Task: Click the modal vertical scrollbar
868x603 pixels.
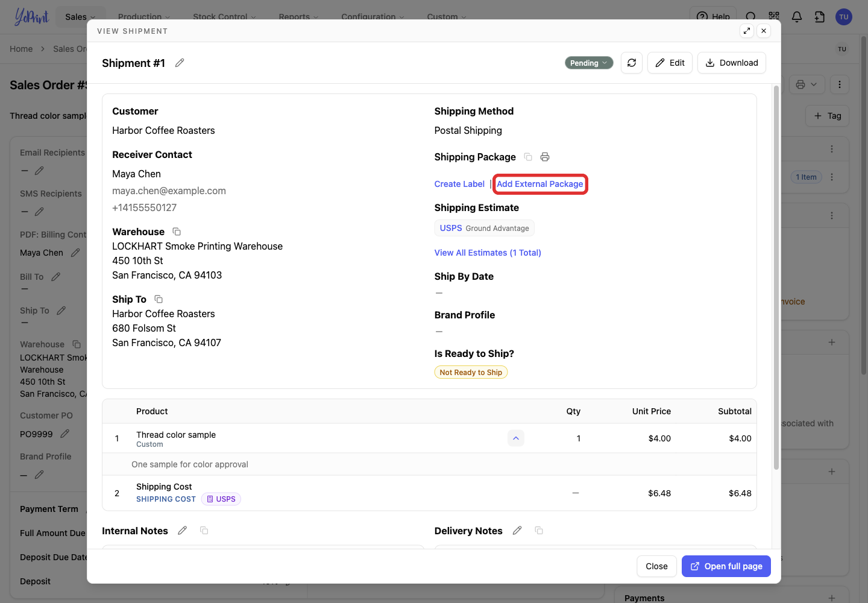Action: pyautogui.click(x=776, y=277)
